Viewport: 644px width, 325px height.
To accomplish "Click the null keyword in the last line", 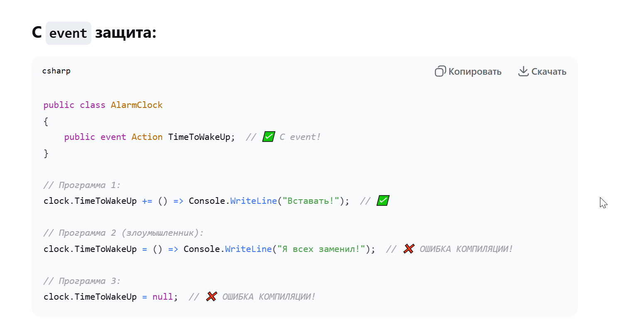I will pos(162,297).
